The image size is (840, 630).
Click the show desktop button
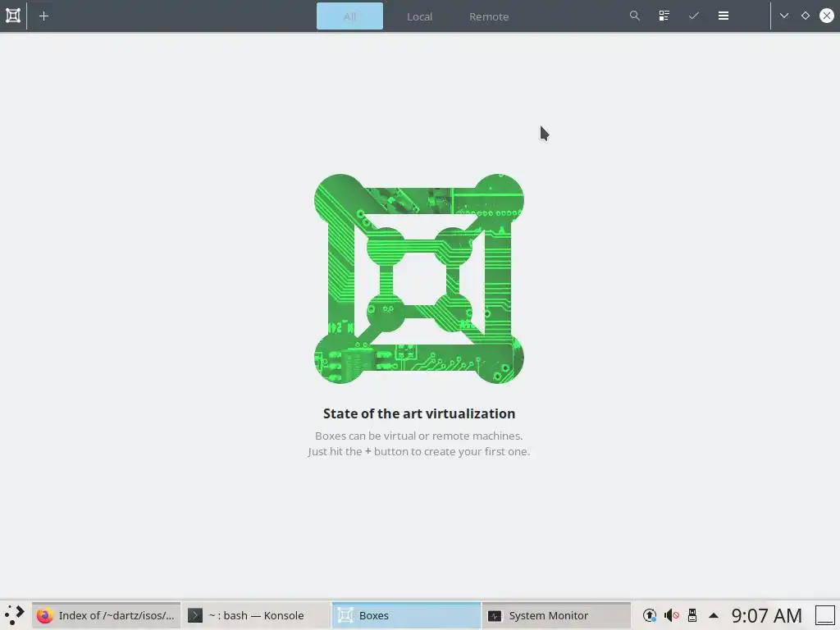coord(825,615)
